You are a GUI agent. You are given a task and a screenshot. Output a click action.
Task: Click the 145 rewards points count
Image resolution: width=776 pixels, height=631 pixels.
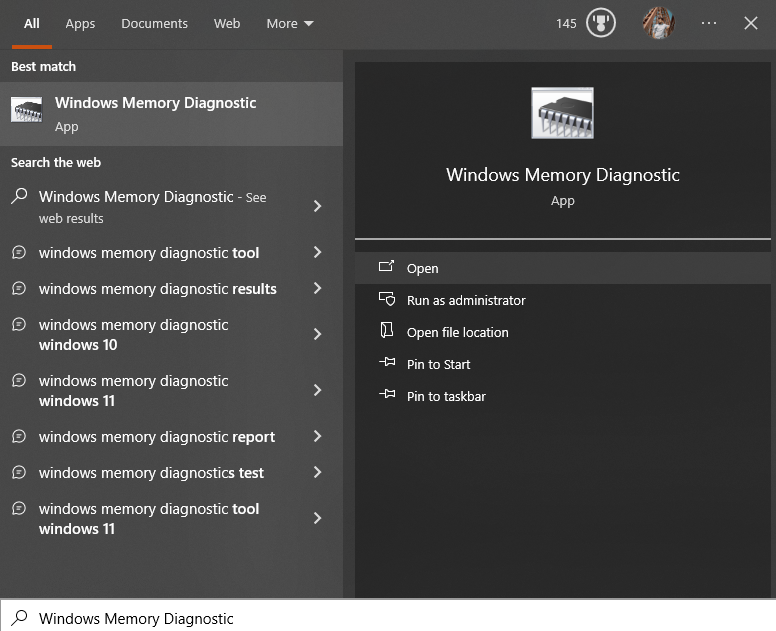click(566, 23)
